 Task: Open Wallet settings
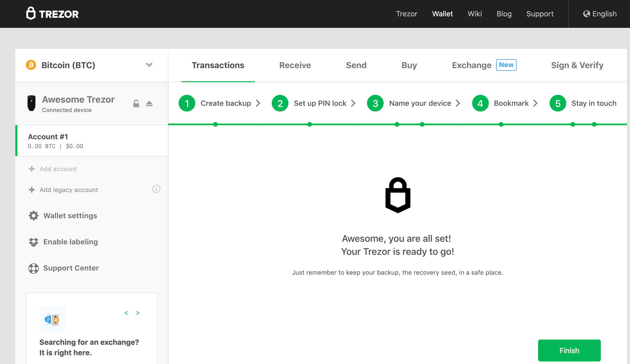click(70, 216)
